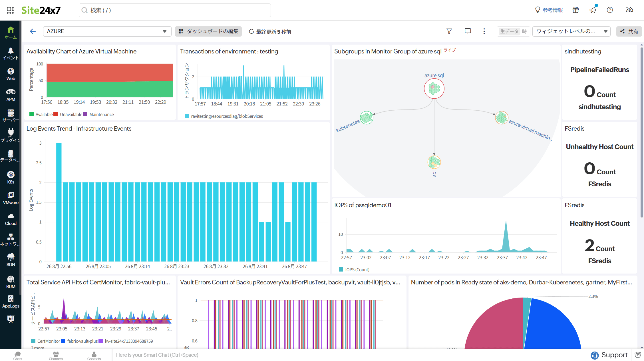Screen dimensions: 644x361
Task: Open the Contacts tab
Action: tap(94, 356)
